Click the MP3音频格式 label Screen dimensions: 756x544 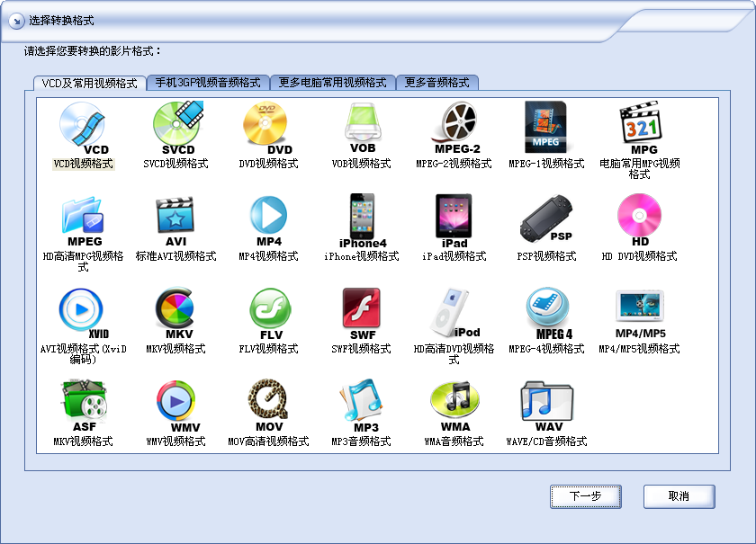(x=361, y=441)
